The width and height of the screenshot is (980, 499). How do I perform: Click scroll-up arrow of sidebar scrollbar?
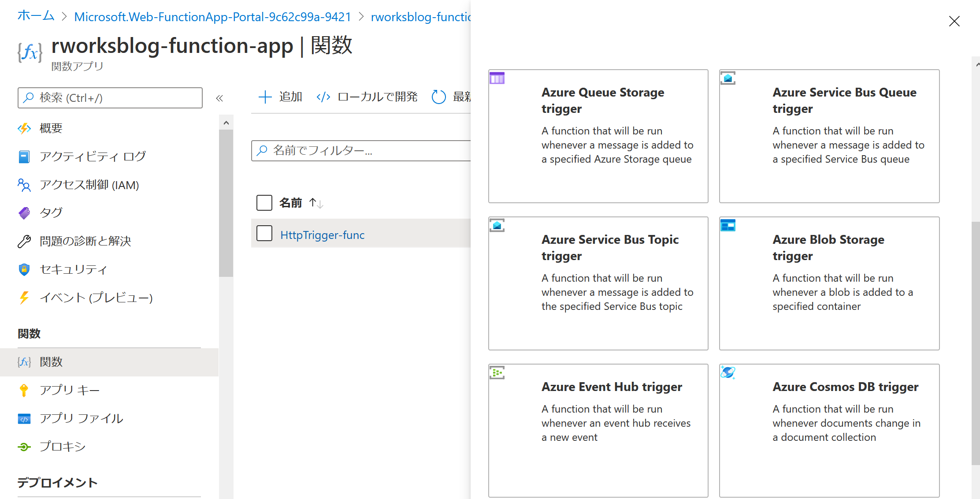click(x=226, y=123)
